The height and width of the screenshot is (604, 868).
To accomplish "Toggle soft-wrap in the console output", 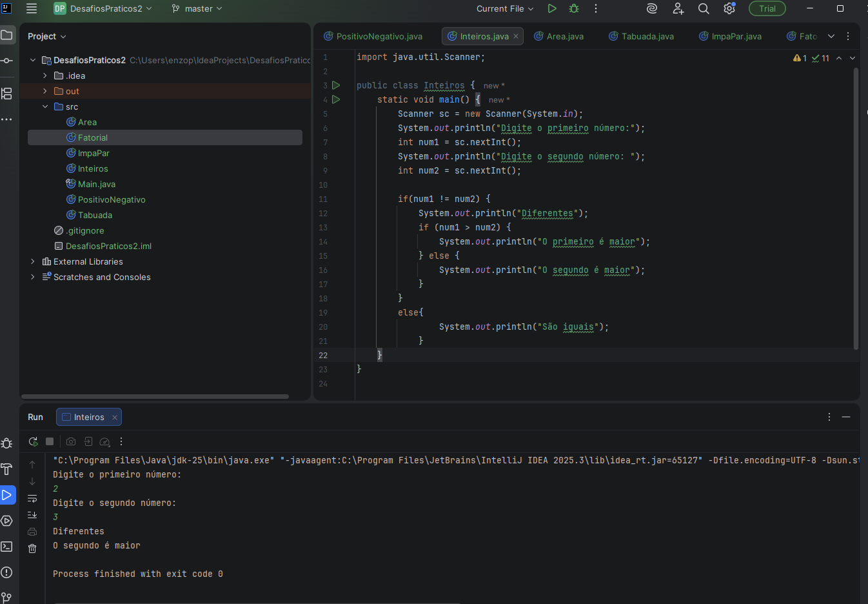I will tap(32, 498).
